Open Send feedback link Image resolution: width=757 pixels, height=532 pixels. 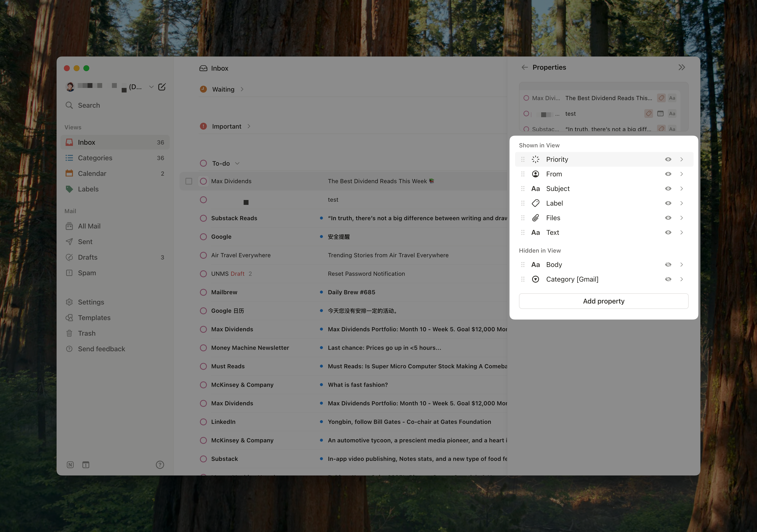101,349
